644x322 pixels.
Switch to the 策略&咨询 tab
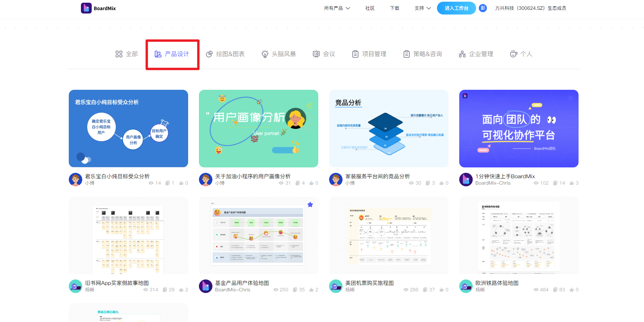click(423, 54)
